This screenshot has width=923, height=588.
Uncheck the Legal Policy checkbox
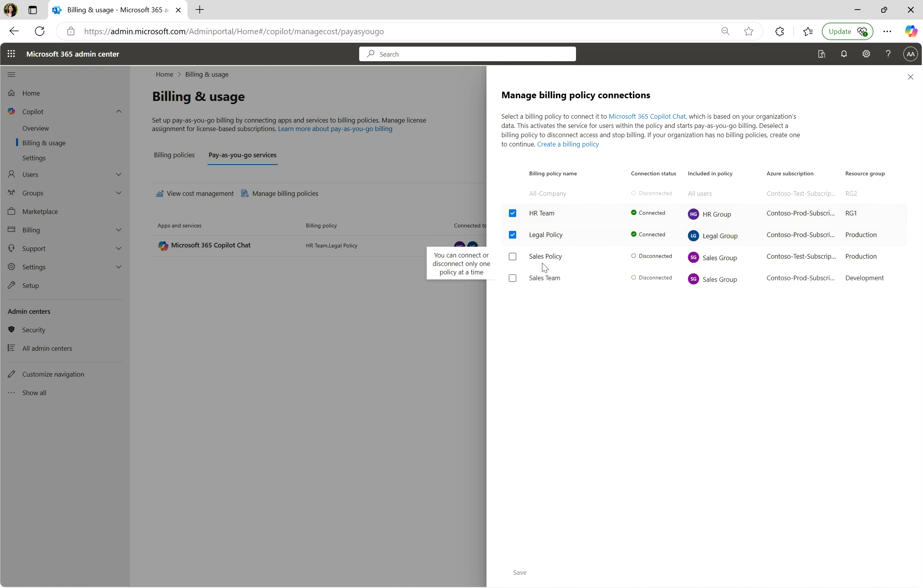click(512, 235)
